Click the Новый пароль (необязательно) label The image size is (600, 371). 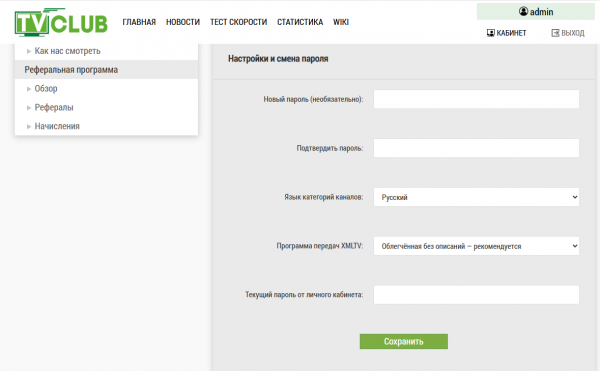click(x=313, y=99)
